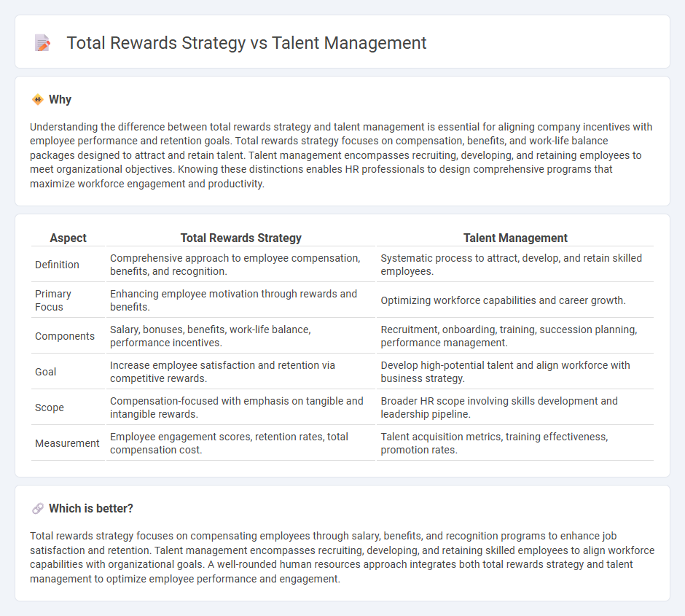Click the chain link icon beside Which is better?
This screenshot has height=616, width=685.
point(38,509)
